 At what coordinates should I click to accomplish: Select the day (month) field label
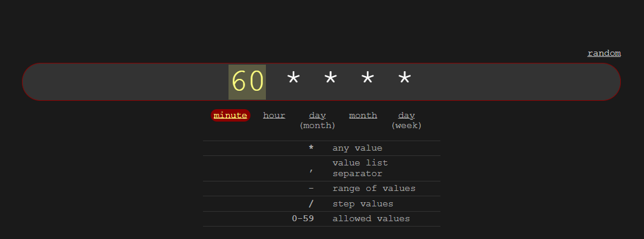(318, 120)
